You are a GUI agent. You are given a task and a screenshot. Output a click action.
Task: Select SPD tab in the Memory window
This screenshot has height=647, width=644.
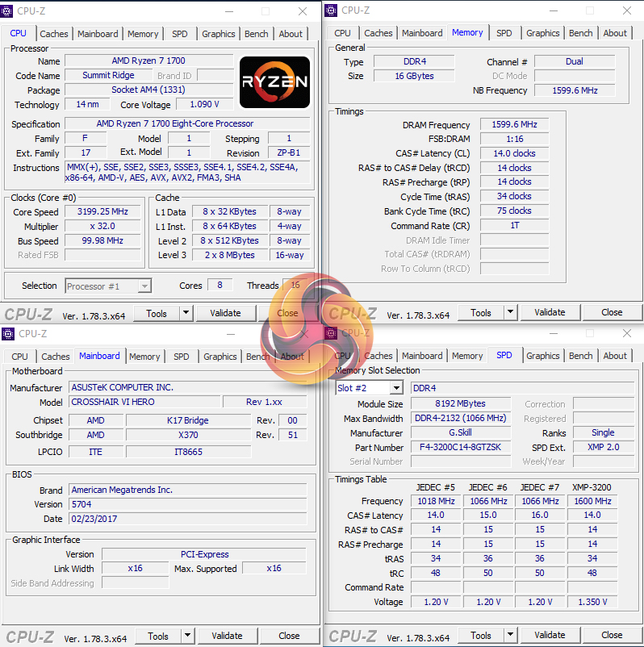[x=504, y=33]
